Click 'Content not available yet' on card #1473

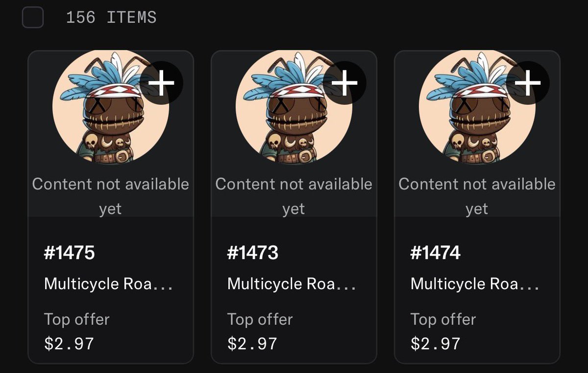294,196
